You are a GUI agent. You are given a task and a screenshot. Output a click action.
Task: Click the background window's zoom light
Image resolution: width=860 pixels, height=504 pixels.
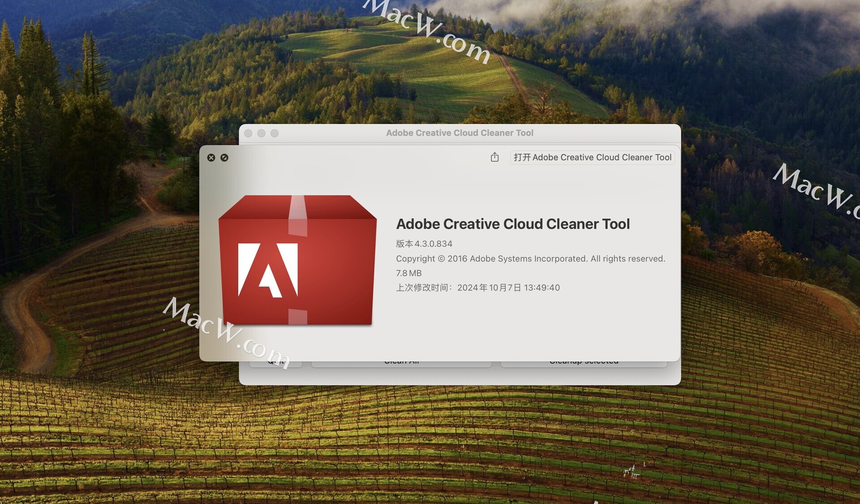point(275,133)
